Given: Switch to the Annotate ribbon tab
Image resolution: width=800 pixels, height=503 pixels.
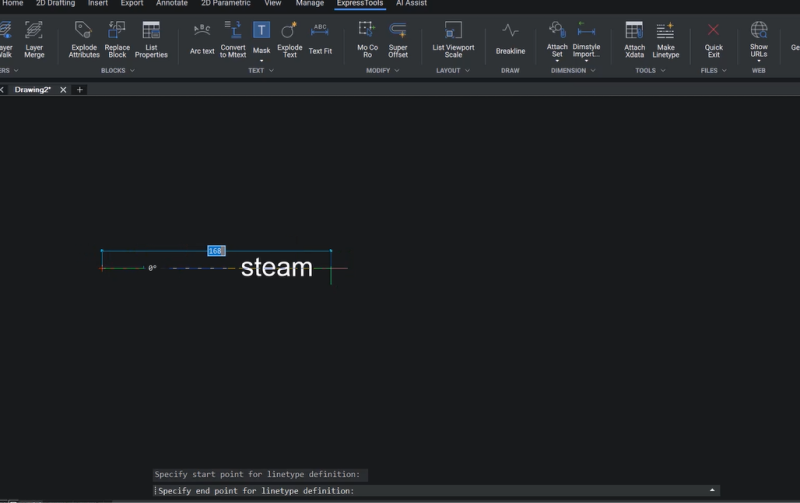Looking at the screenshot, I should (x=172, y=4).
